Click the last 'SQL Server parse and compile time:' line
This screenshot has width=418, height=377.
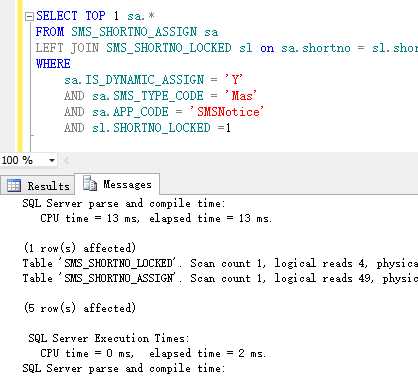[x=124, y=368]
